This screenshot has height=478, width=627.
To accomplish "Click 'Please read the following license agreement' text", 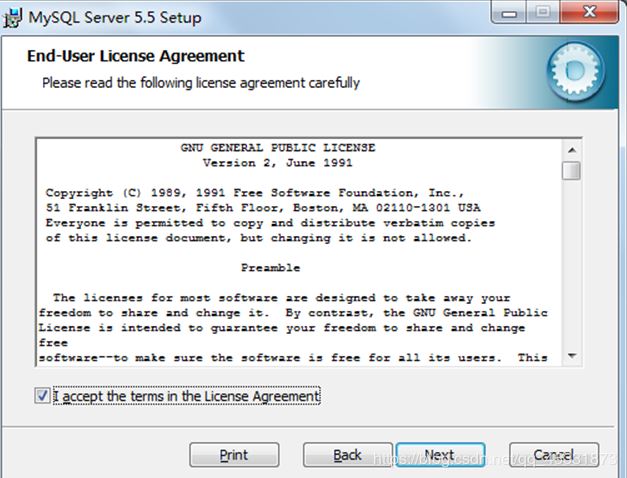I will 201,83.
